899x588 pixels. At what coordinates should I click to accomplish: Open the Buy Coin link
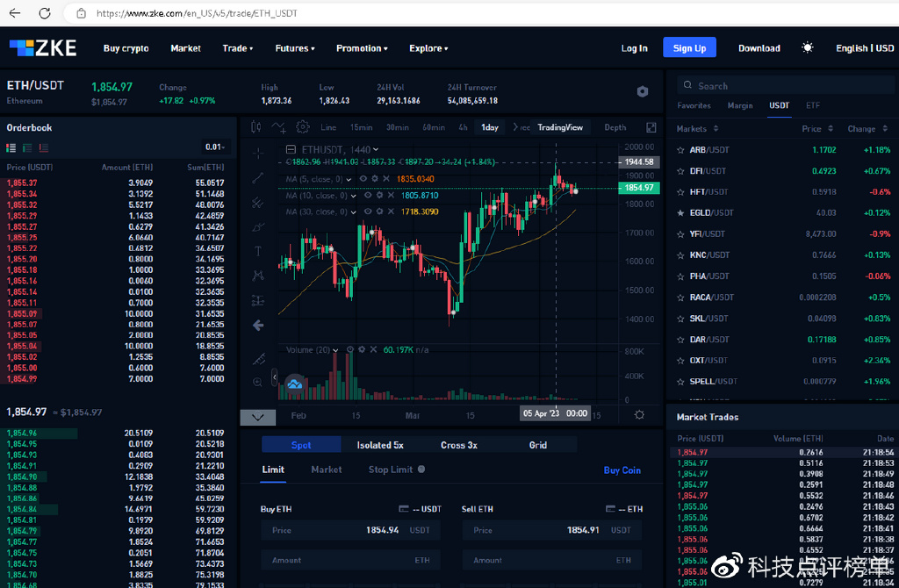[622, 470]
